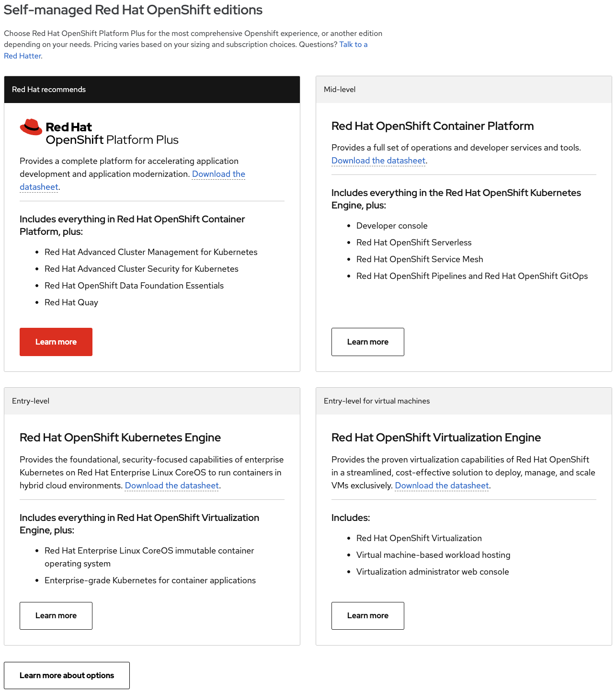Select the 'Red Hat OpenShift Serverless' item

(414, 243)
